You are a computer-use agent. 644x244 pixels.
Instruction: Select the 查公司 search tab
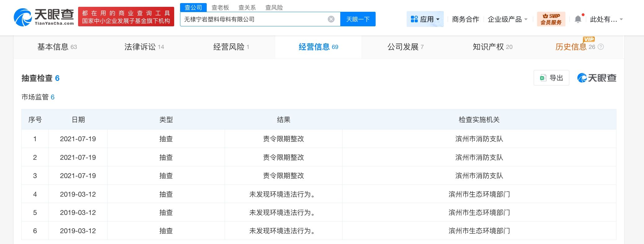point(193,7)
